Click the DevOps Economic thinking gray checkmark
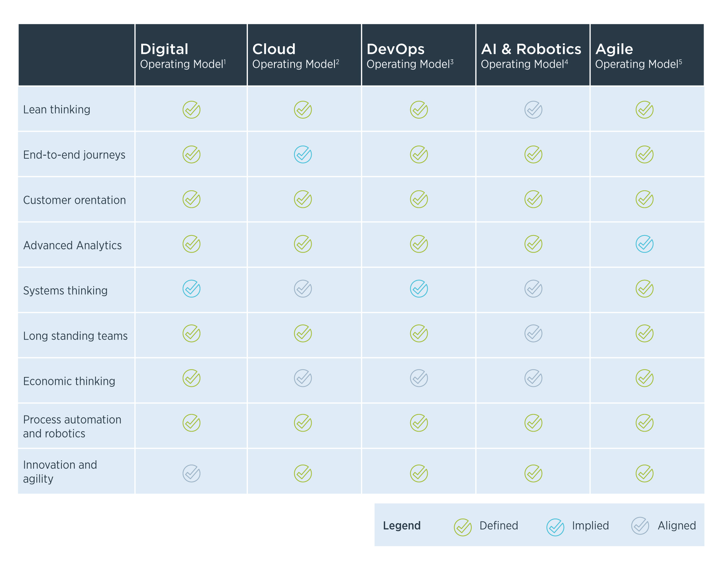This screenshot has height=564, width=728. tap(419, 378)
